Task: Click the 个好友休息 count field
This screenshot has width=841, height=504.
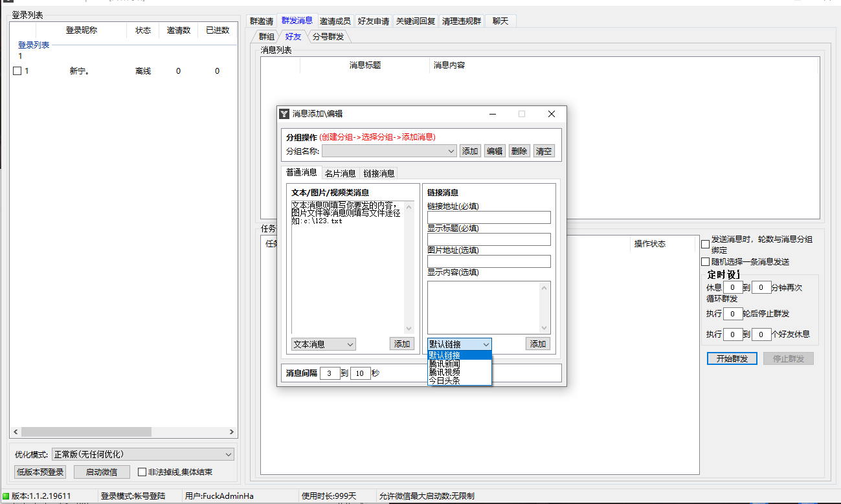Action: [x=761, y=334]
